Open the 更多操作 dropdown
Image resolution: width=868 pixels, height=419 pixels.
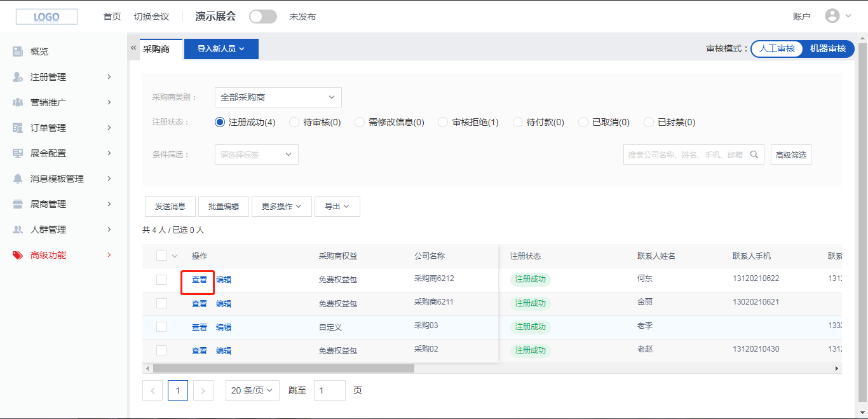click(x=281, y=207)
